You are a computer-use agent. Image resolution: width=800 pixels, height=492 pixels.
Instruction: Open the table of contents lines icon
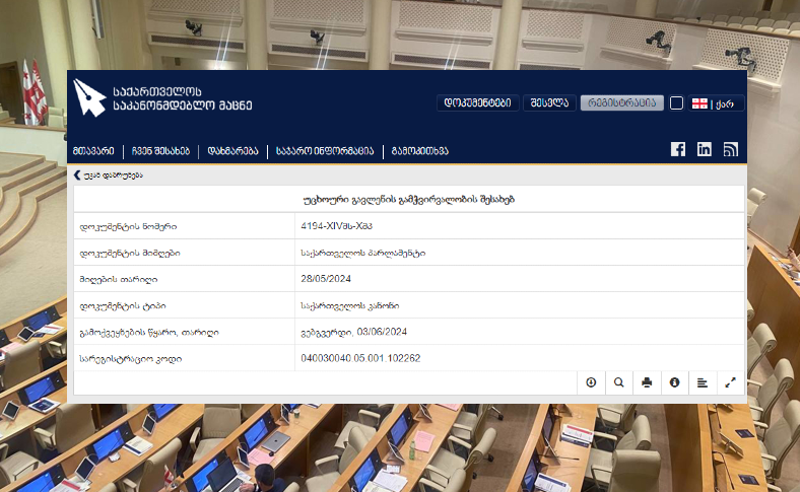[x=702, y=382]
